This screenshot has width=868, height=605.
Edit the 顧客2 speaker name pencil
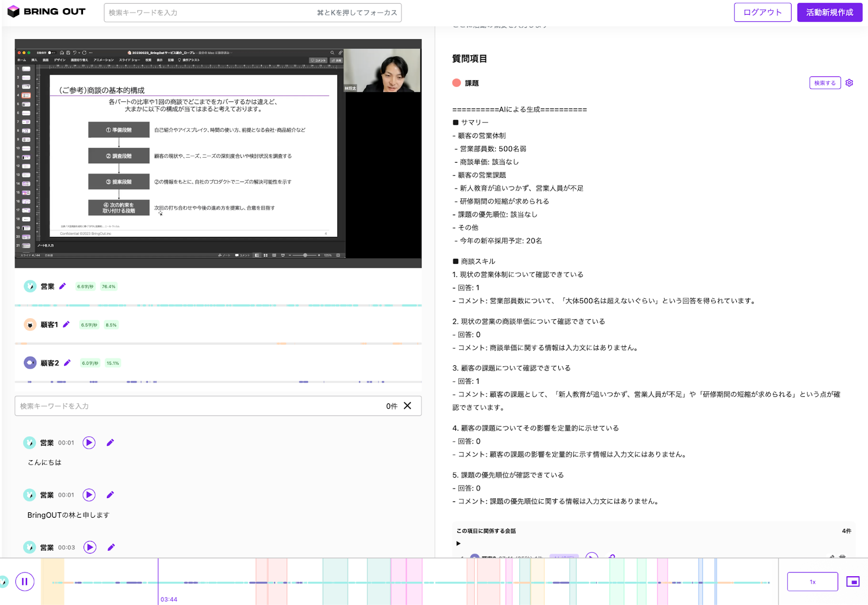[x=67, y=363]
